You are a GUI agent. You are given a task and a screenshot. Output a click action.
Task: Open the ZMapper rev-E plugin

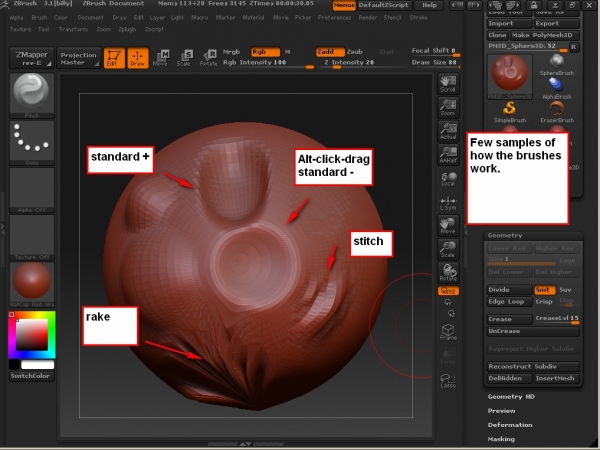coord(32,58)
